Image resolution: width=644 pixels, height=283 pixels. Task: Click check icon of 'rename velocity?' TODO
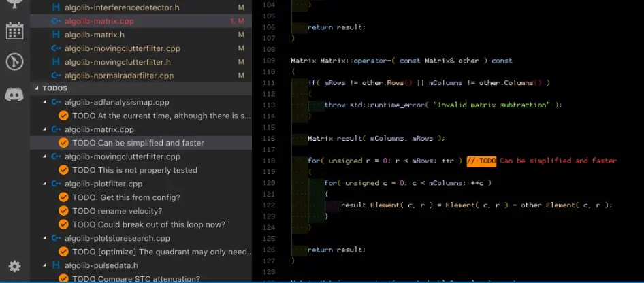point(63,211)
